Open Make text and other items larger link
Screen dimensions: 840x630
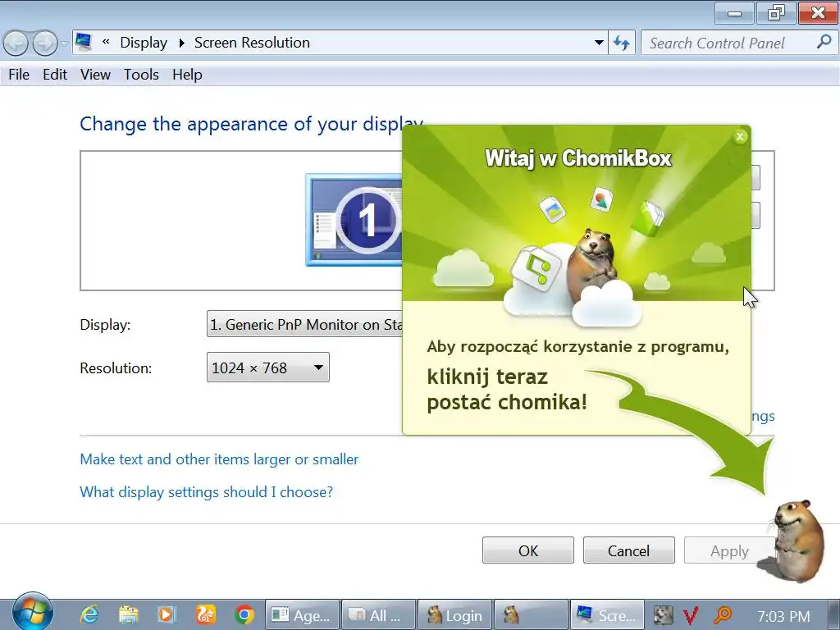(219, 459)
